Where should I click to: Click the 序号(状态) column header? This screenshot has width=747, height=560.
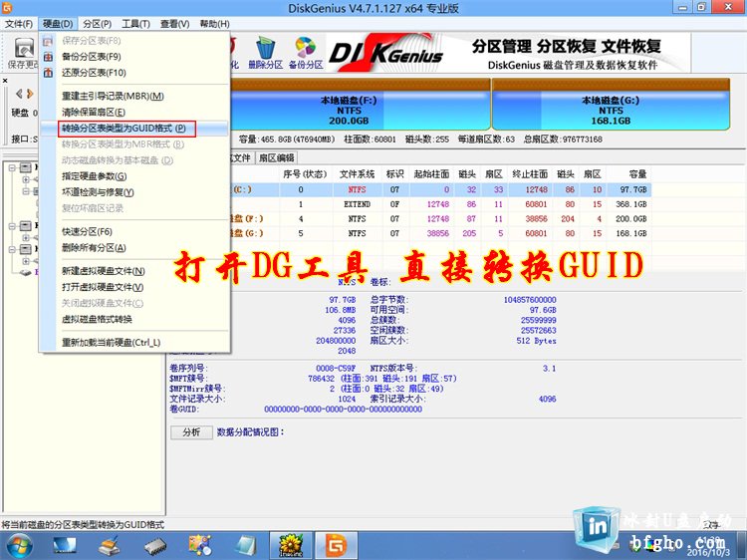click(x=306, y=174)
